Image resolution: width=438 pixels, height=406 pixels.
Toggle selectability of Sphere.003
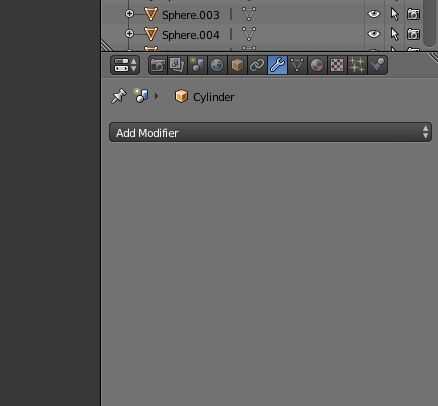click(395, 14)
